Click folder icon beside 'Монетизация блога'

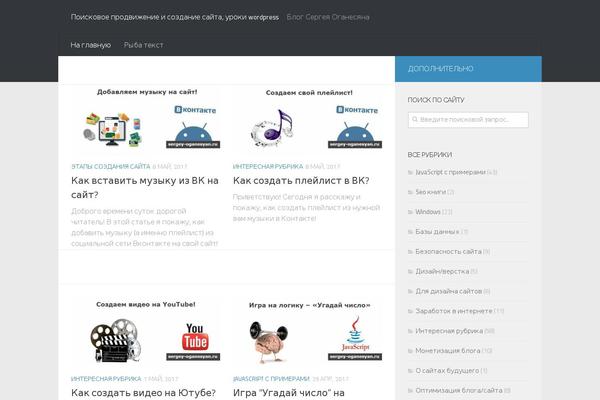411,351
